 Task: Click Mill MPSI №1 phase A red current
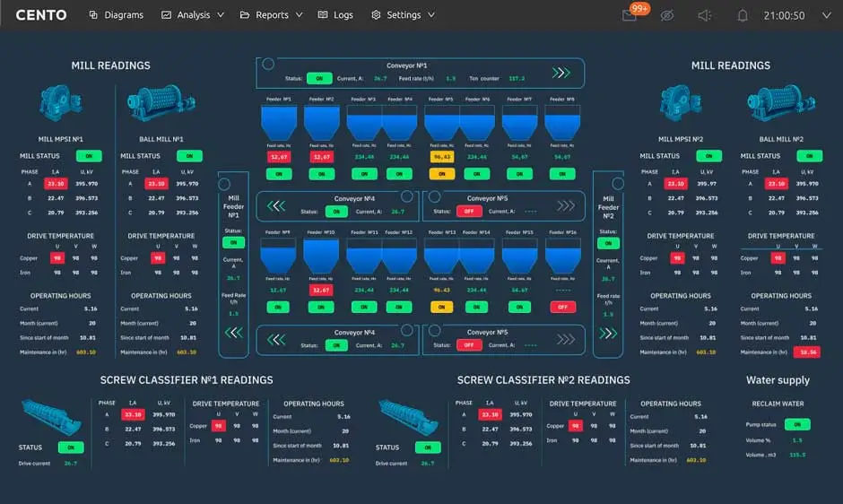click(56, 184)
